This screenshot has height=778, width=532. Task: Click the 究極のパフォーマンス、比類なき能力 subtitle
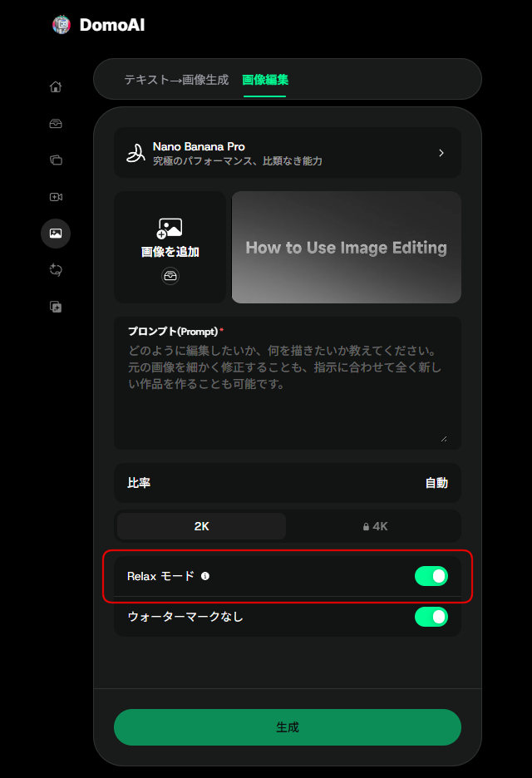coord(237,160)
